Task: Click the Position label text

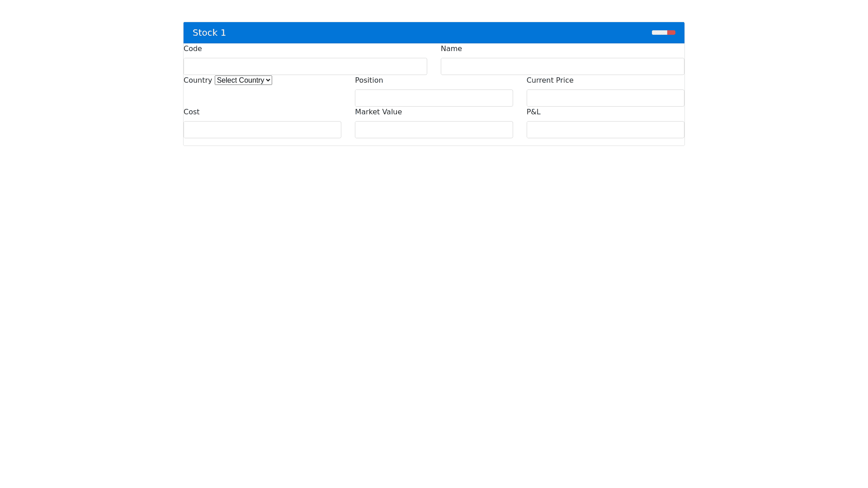Action: [369, 80]
